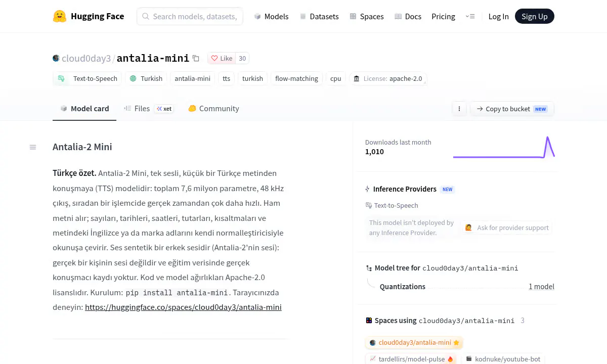
Task: Open the License apache-2.0 tag
Action: 388,78
